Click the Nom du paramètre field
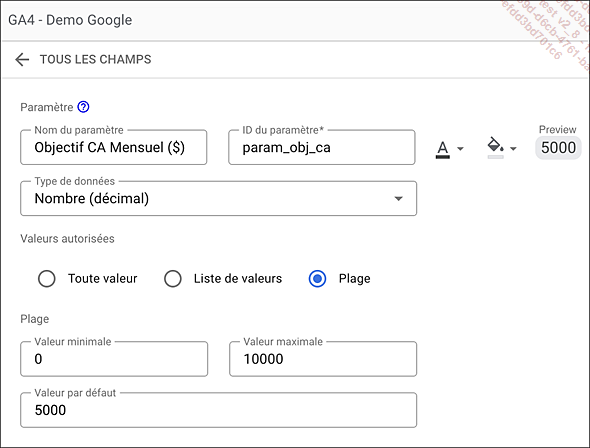The width and height of the screenshot is (590, 448). click(114, 147)
